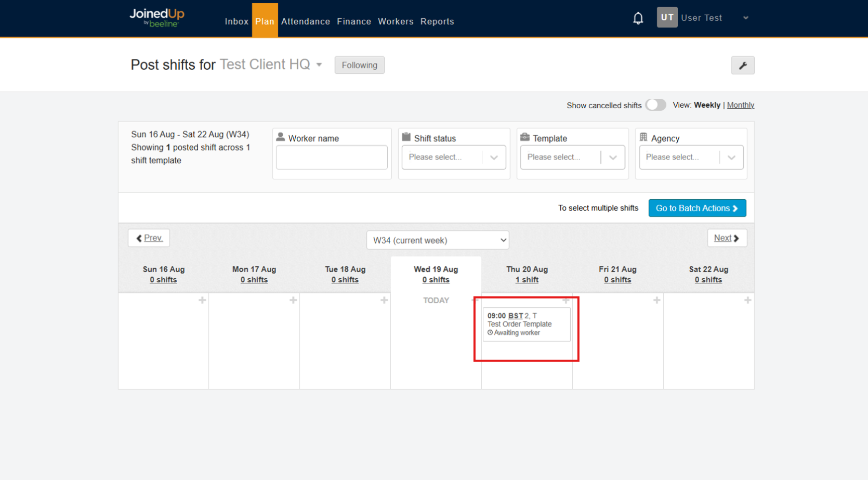Select the Plan tab

[265, 21]
